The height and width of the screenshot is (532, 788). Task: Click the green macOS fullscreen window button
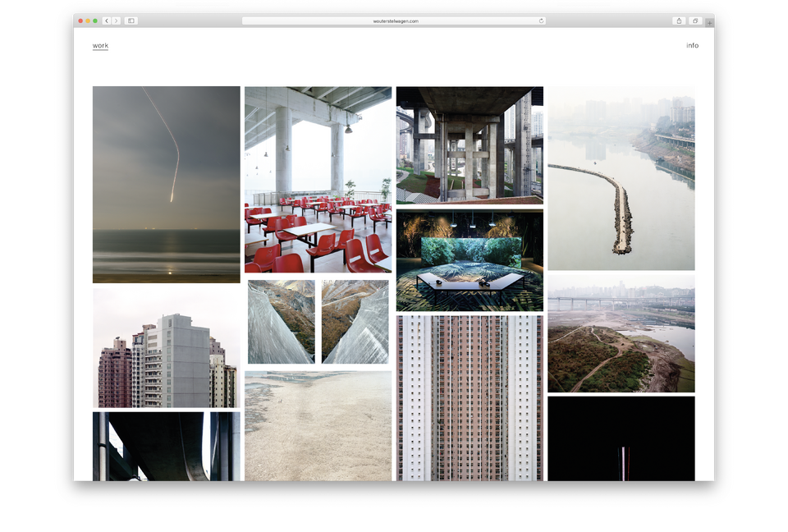[x=95, y=21]
